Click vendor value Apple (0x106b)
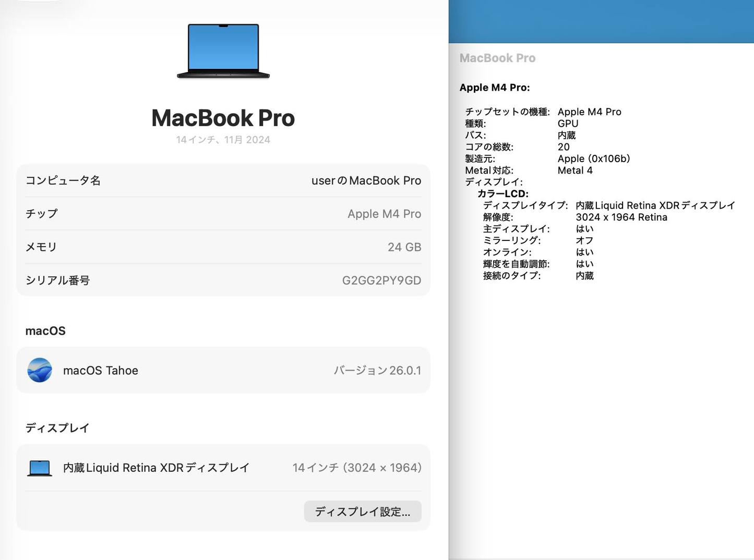This screenshot has width=754, height=560. click(x=594, y=159)
